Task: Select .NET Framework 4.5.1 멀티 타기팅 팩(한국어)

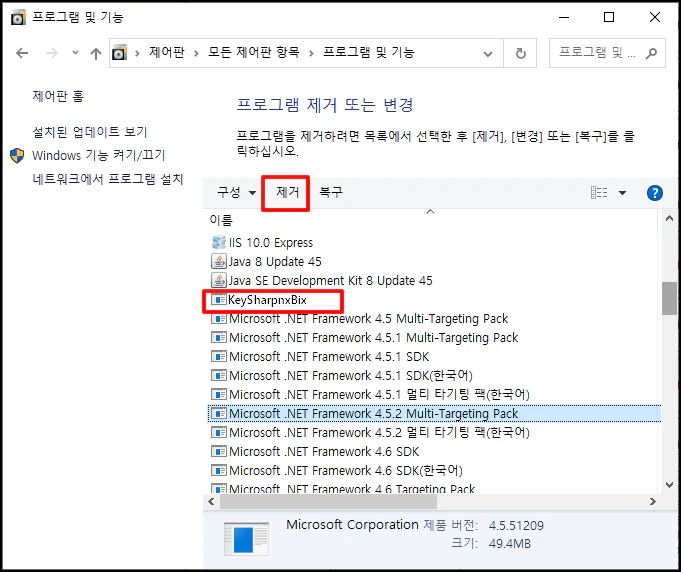Action: [x=379, y=395]
